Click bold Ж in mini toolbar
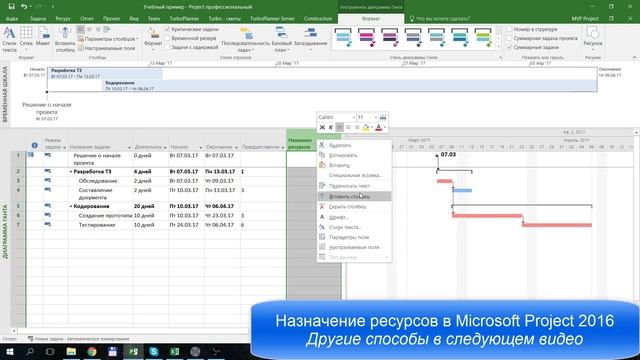The image size is (640, 360). pyautogui.click(x=322, y=127)
